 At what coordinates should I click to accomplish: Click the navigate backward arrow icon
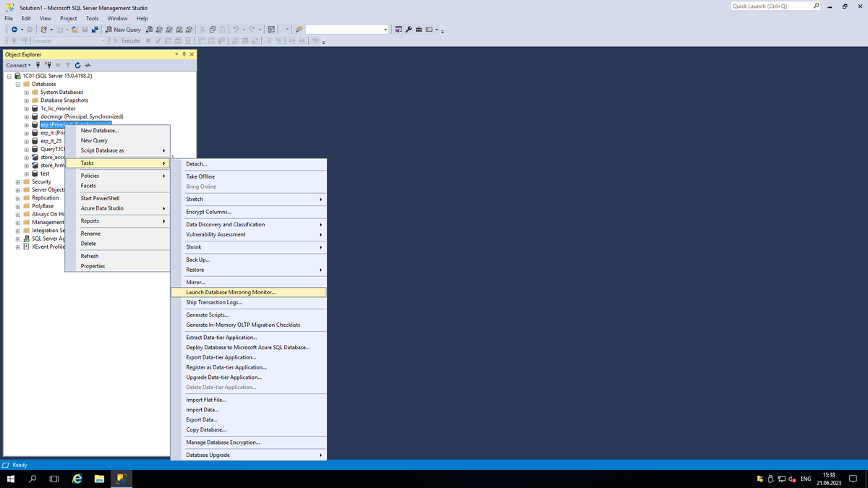click(x=14, y=30)
